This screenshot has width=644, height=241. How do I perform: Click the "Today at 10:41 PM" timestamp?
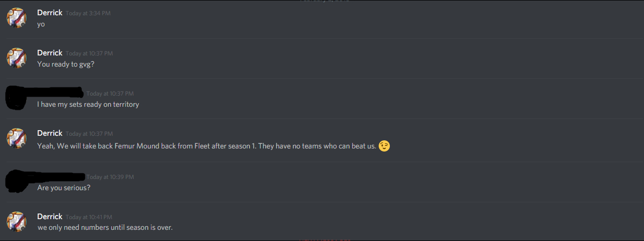(x=89, y=217)
